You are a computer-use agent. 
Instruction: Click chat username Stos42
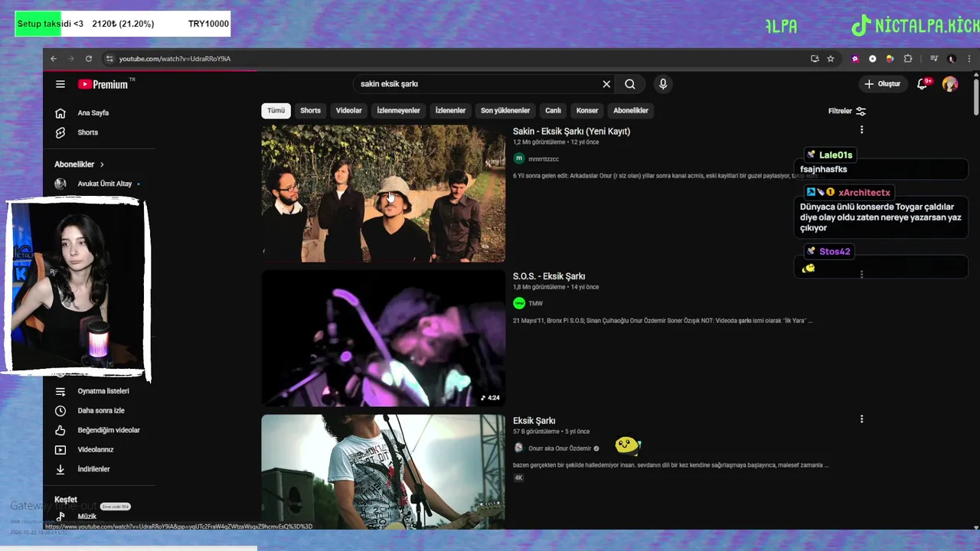835,252
